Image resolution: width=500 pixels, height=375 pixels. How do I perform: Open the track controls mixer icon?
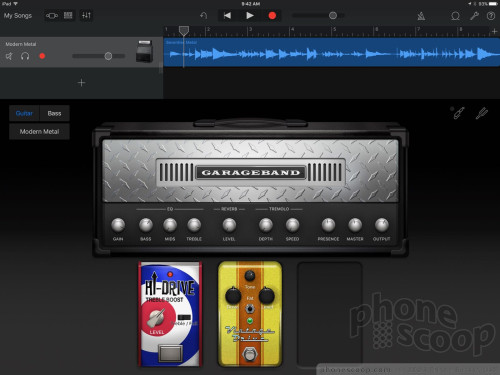coord(86,16)
